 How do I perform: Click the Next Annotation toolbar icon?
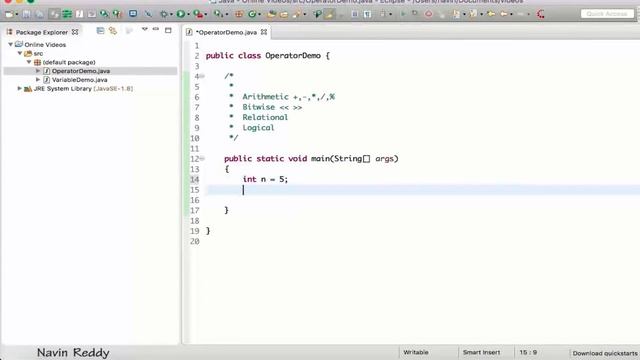tap(456, 14)
